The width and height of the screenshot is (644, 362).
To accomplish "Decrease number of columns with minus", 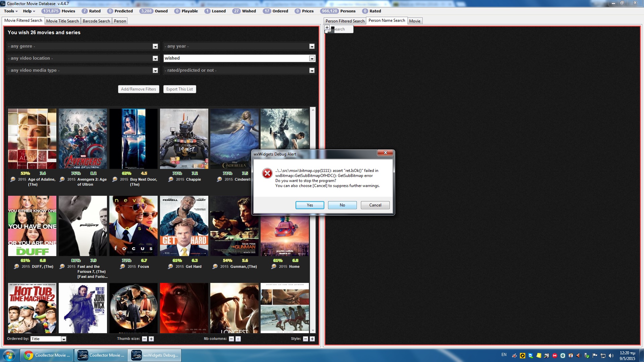I will tap(231, 339).
